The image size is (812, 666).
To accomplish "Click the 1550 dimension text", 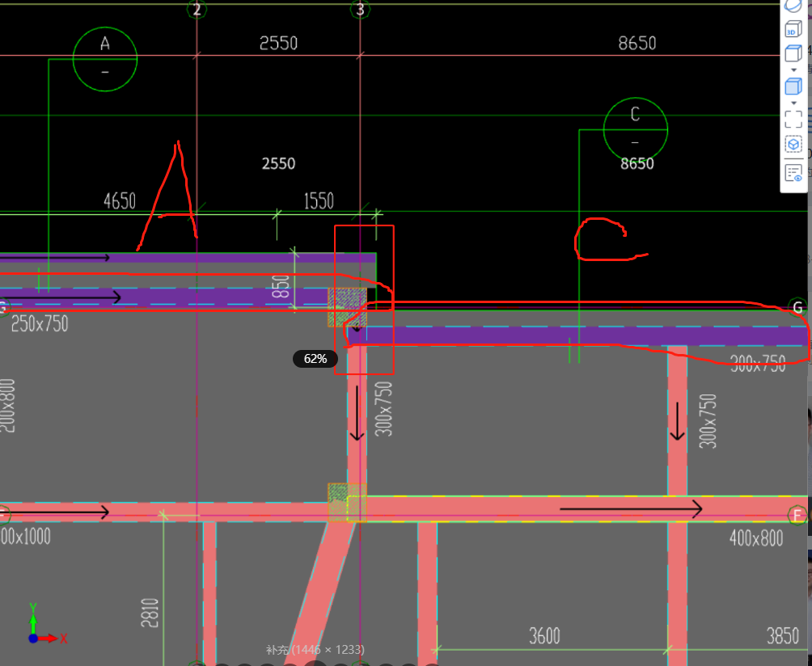I will click(x=319, y=200).
